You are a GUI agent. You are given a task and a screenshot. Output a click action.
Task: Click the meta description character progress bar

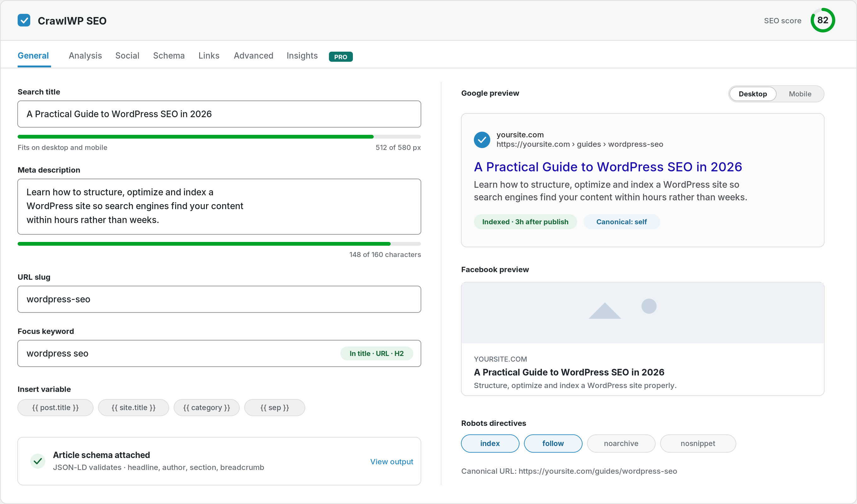[219, 243]
